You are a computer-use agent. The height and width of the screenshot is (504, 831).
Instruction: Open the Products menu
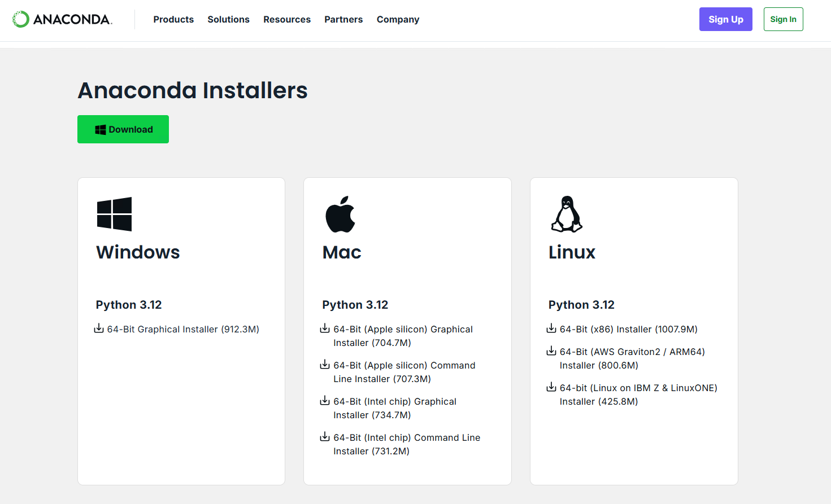tap(173, 19)
